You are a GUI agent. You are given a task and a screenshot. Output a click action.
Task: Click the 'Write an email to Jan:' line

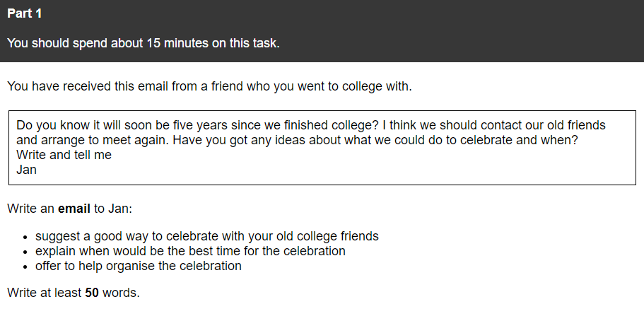coord(70,209)
